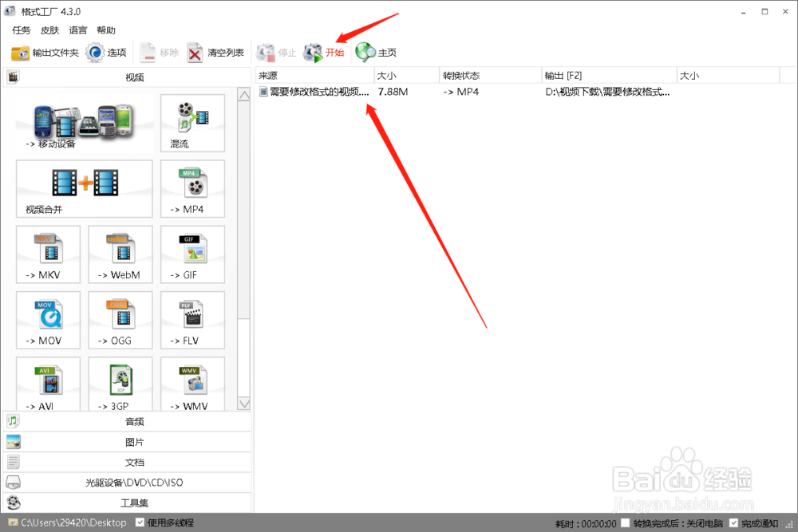Open the 视频合并 video merge tool
Viewport: 798px width, 532px height.
(85, 189)
